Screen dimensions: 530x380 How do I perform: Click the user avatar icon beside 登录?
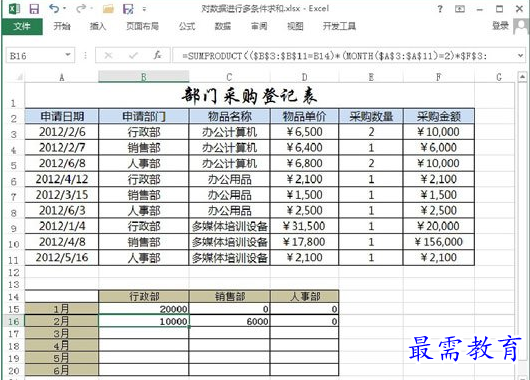pyautogui.click(x=521, y=26)
